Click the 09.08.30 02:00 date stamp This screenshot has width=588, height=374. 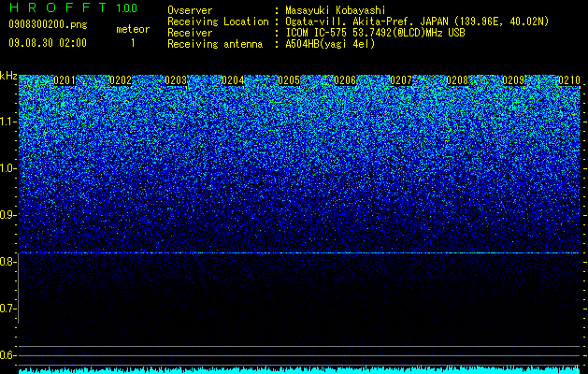[48, 43]
